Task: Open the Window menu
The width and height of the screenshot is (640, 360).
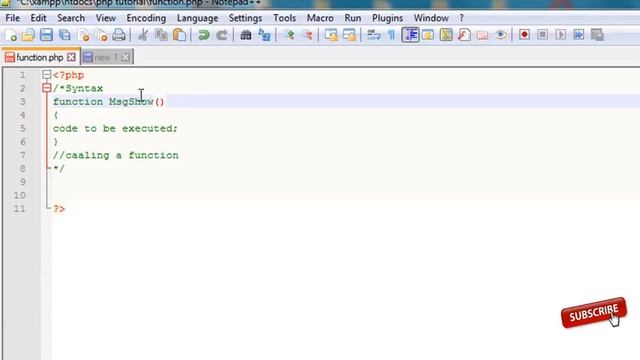Action: click(x=431, y=18)
